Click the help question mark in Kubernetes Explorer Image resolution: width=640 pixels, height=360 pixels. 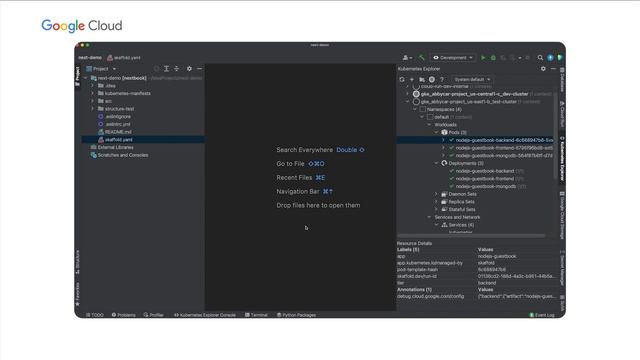point(442,79)
